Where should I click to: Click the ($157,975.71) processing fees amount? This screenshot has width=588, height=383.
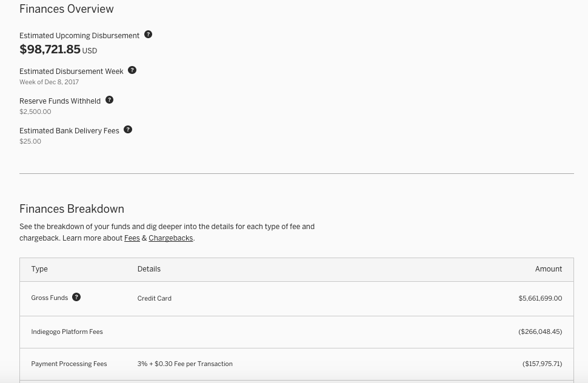point(543,364)
